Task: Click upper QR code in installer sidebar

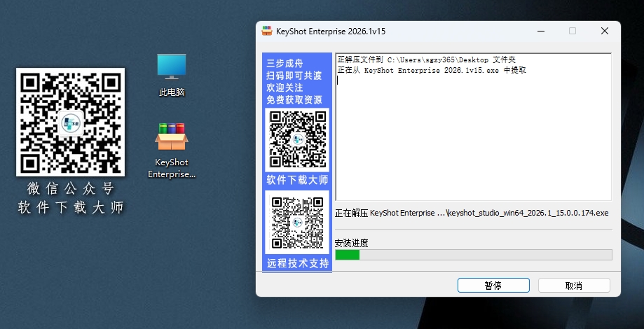Action: click(297, 139)
